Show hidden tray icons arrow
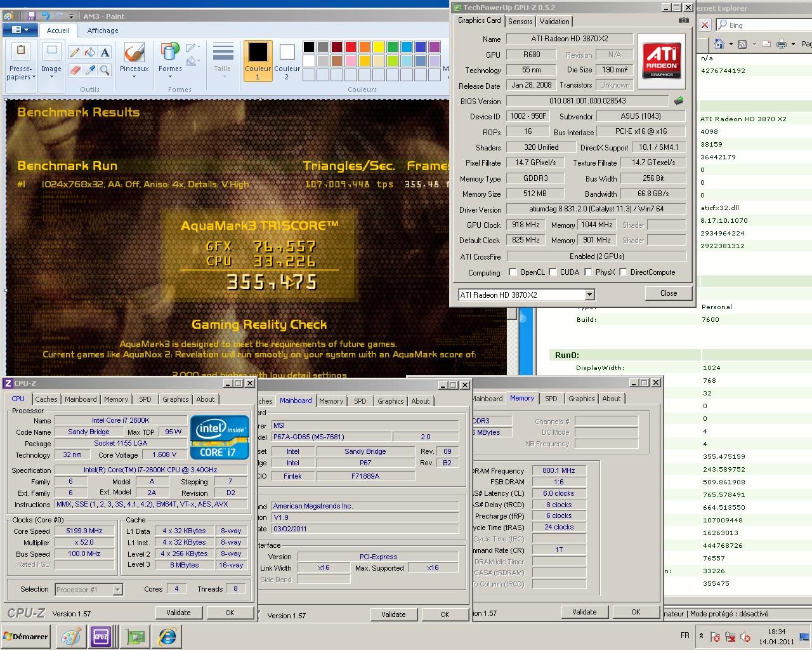This screenshot has width=812, height=650. pos(701,635)
